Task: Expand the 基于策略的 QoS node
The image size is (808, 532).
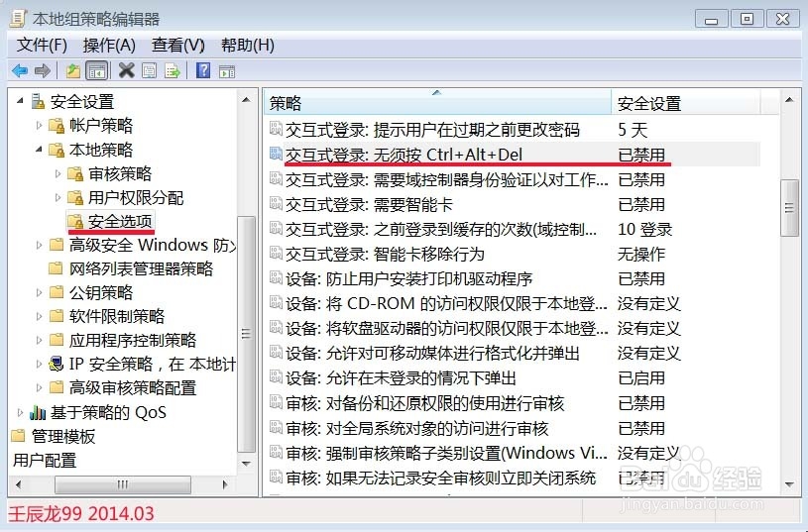Action: click(20, 412)
